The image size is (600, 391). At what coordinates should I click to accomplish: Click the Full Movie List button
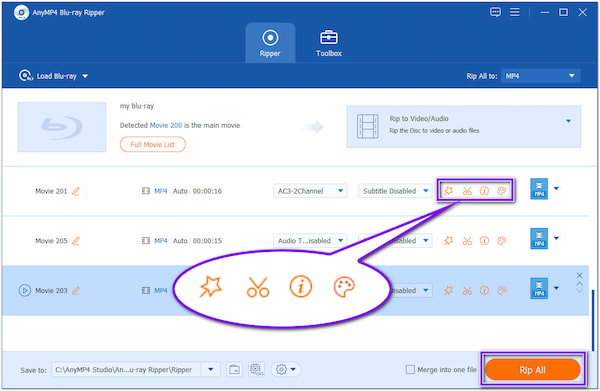click(x=153, y=145)
